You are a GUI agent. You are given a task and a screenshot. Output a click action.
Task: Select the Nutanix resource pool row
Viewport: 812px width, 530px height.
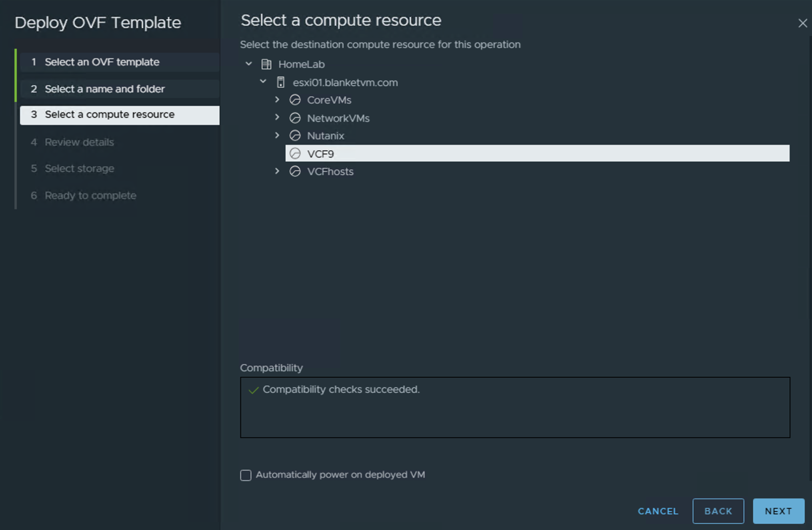325,135
